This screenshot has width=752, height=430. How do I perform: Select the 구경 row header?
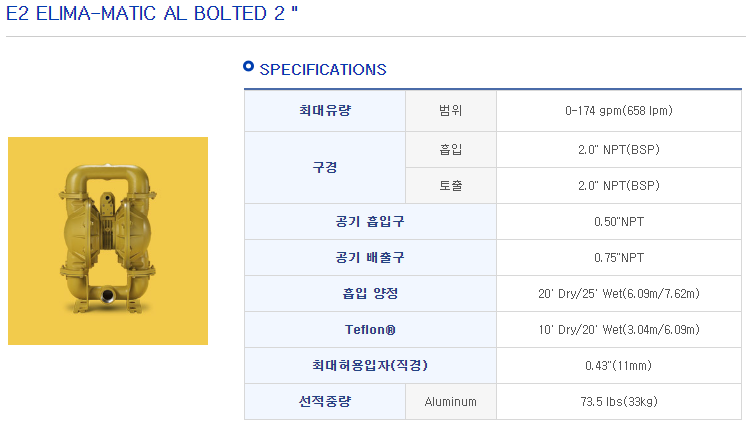(325, 168)
